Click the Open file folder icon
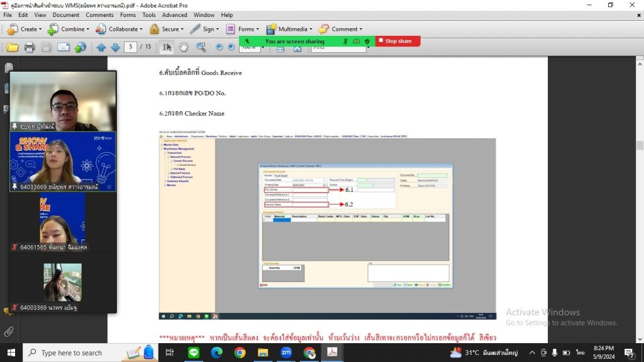 (x=13, y=47)
